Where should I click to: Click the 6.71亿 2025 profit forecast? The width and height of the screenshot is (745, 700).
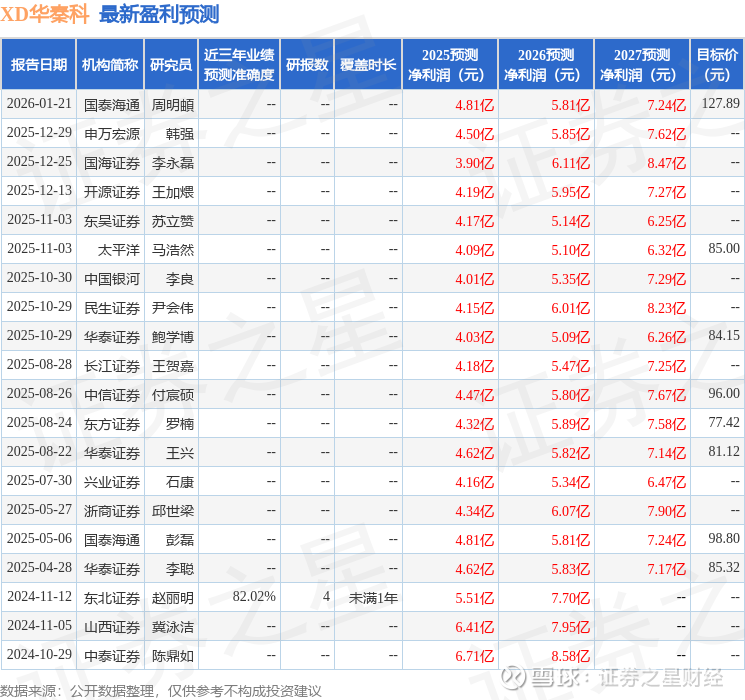coord(475,656)
